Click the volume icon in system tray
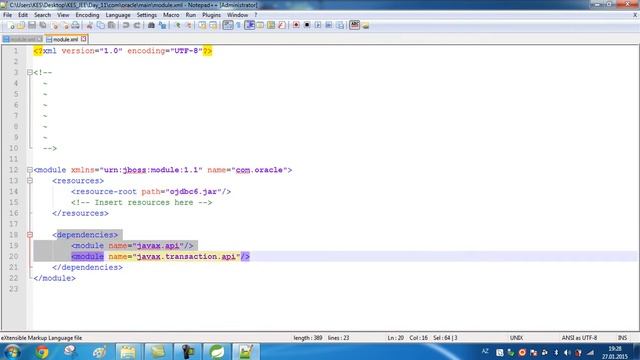This screenshot has width=640, height=360. pyautogui.click(x=567, y=353)
